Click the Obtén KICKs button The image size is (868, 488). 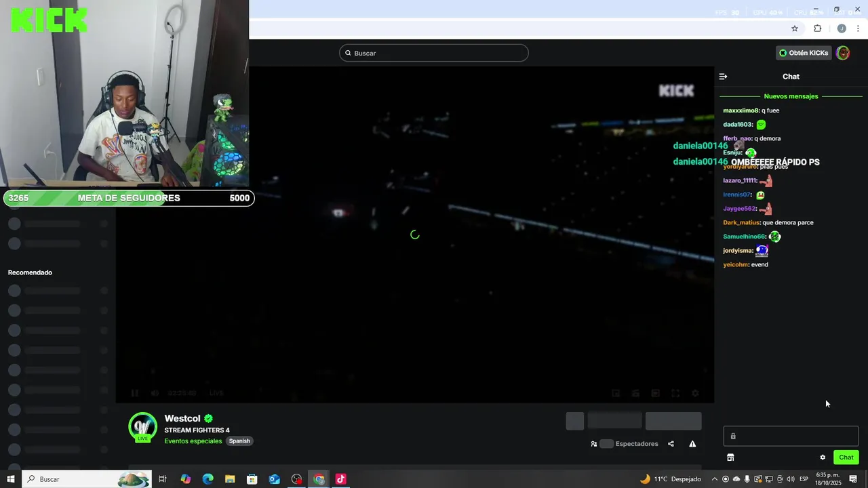(x=804, y=53)
